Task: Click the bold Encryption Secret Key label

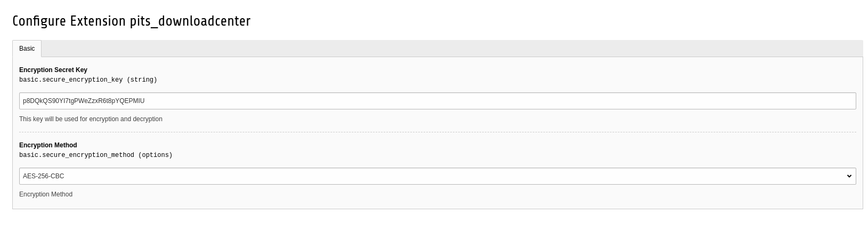Action: pyautogui.click(x=53, y=70)
